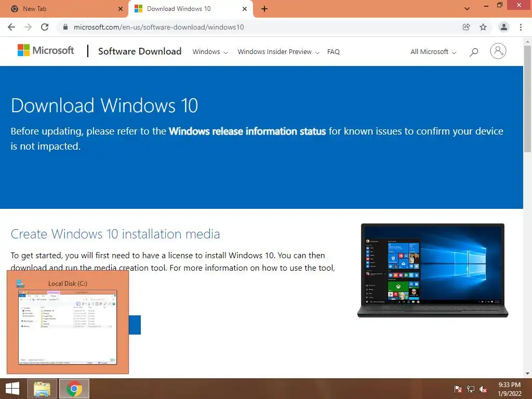The width and height of the screenshot is (532, 399).
Task: Select the Download Windows 10 tab
Action: [190, 9]
